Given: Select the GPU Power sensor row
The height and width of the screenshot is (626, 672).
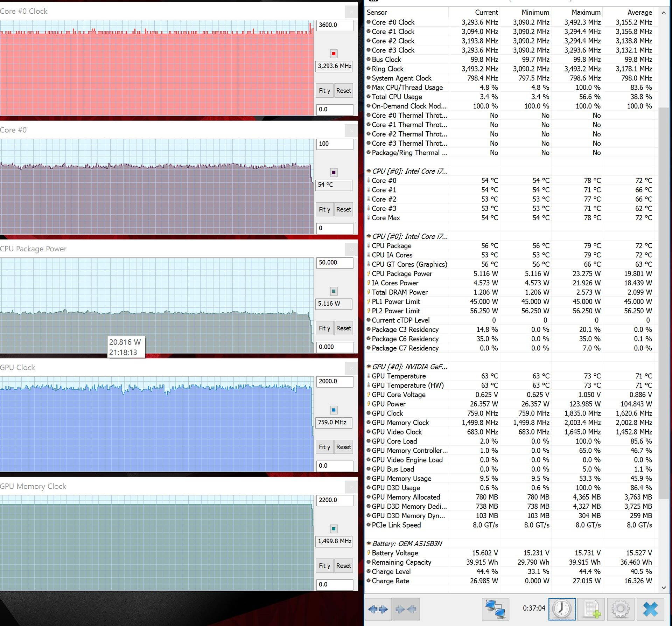Looking at the screenshot, I should click(510, 404).
